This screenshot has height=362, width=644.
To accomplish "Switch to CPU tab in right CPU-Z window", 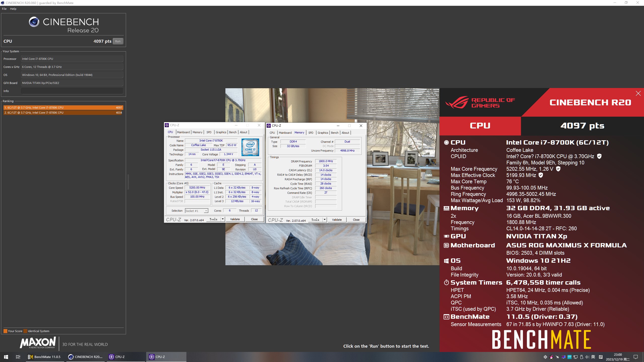I will click(x=272, y=133).
